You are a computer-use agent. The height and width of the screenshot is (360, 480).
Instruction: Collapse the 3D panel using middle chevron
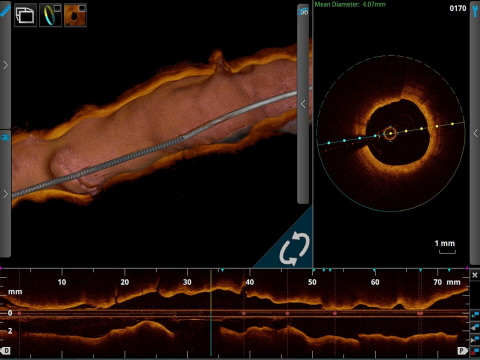click(303, 104)
